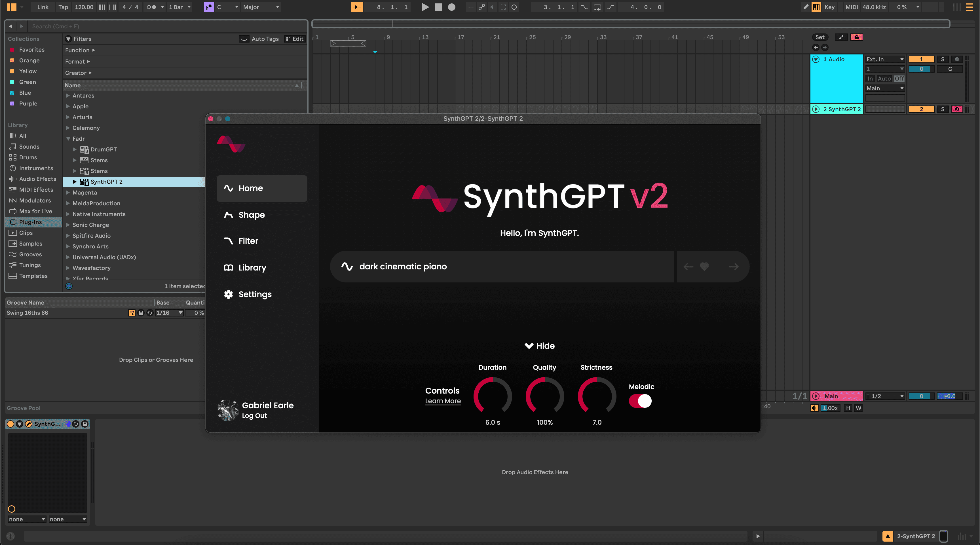
Task: Collapse the Fadr folder in the browser
Action: click(68, 138)
